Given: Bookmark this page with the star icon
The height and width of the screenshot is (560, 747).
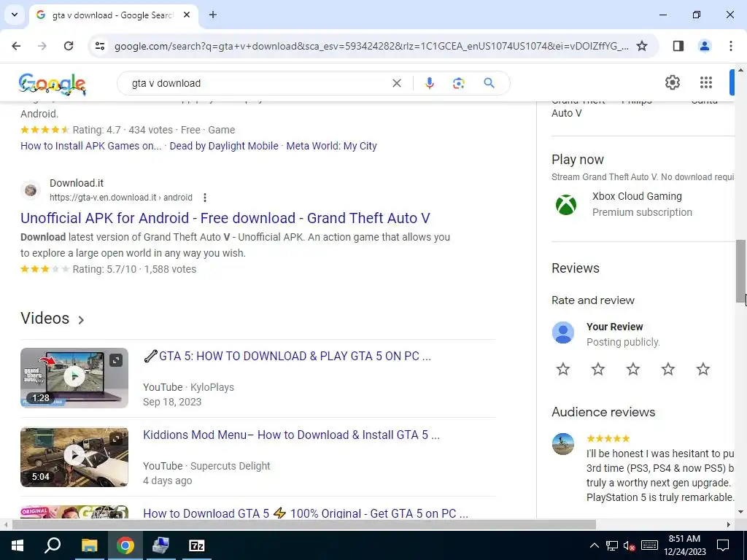Looking at the screenshot, I should coord(642,46).
